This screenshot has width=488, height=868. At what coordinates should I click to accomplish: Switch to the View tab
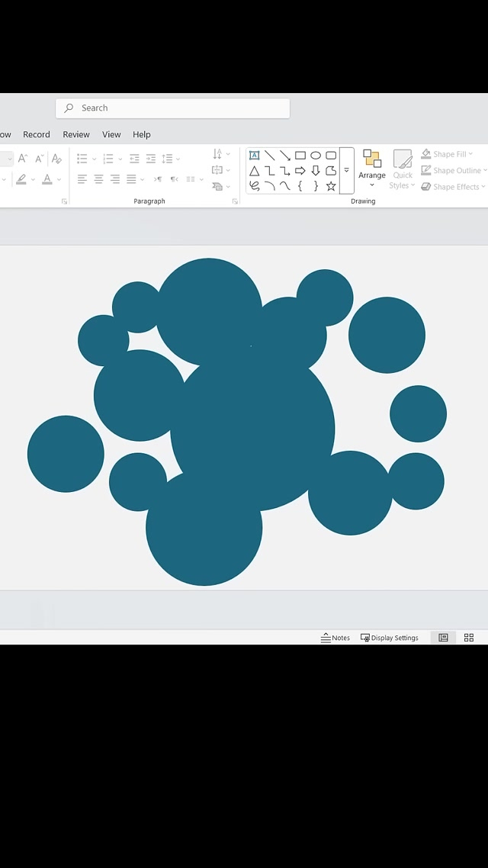(111, 134)
